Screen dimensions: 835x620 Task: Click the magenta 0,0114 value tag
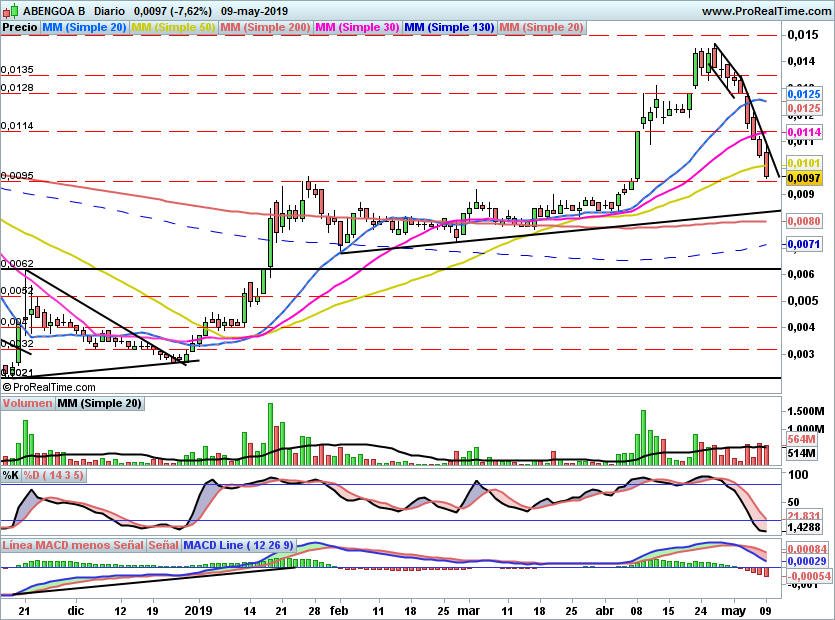pos(804,132)
